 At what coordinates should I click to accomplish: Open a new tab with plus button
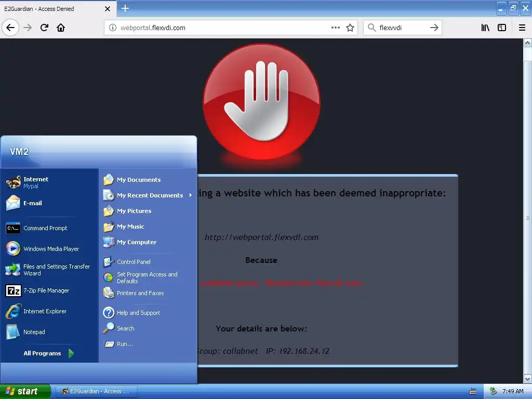pyautogui.click(x=125, y=8)
